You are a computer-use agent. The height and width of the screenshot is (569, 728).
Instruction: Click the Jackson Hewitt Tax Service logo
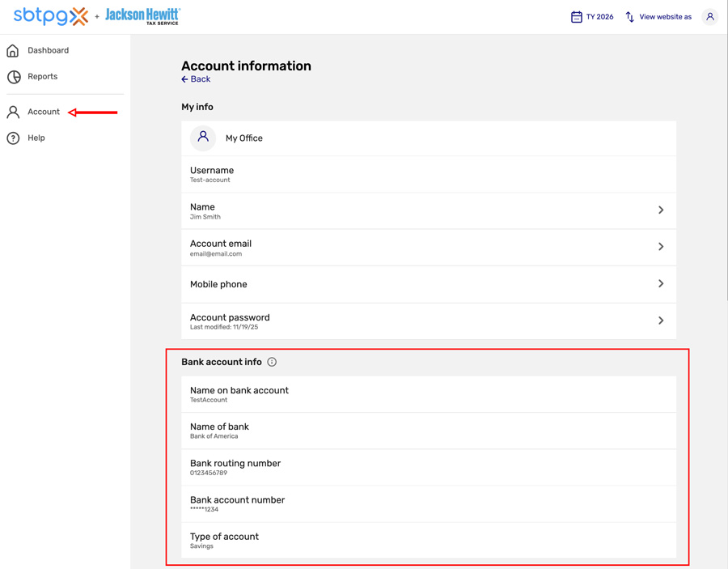(x=142, y=16)
